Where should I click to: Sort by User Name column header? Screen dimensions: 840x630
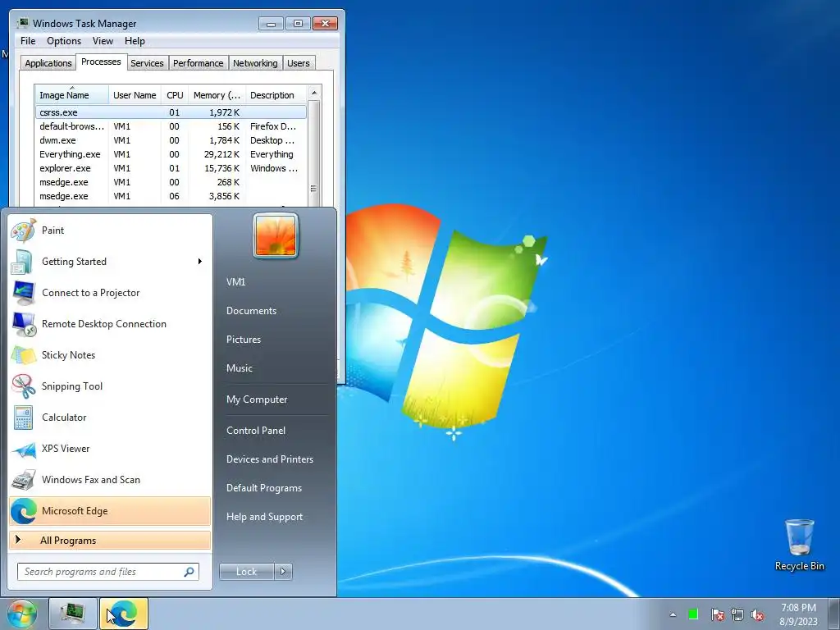pos(135,95)
